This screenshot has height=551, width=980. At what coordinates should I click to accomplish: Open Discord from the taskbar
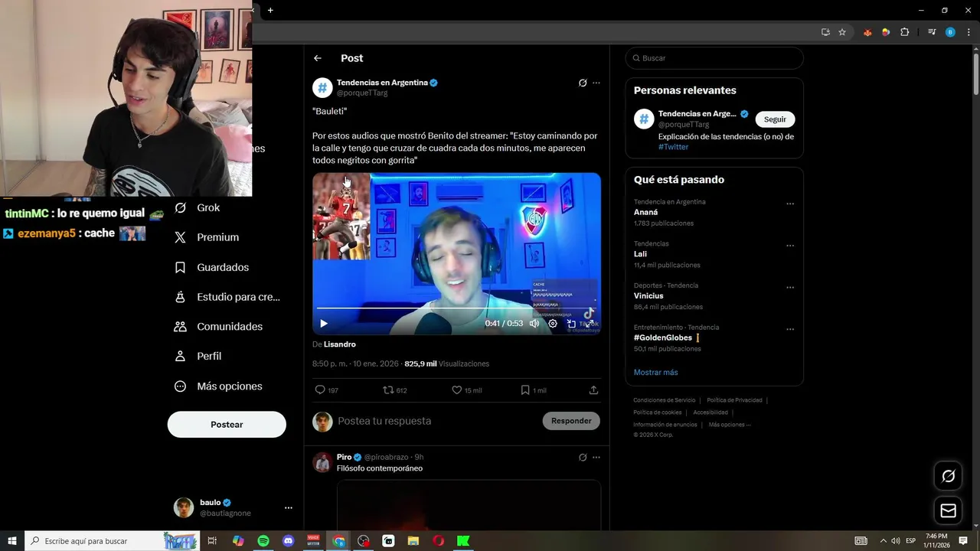288,541
